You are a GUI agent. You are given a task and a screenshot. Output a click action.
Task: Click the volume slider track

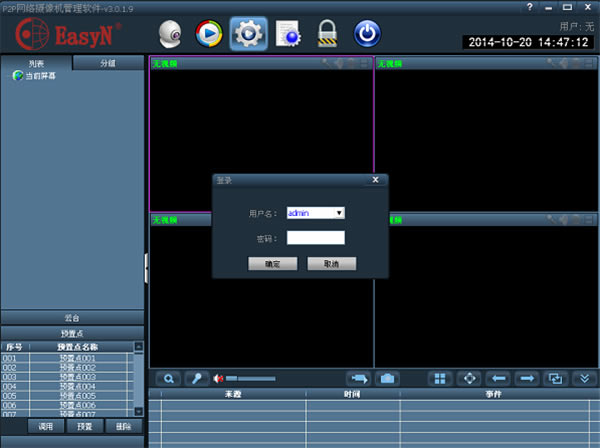click(250, 379)
